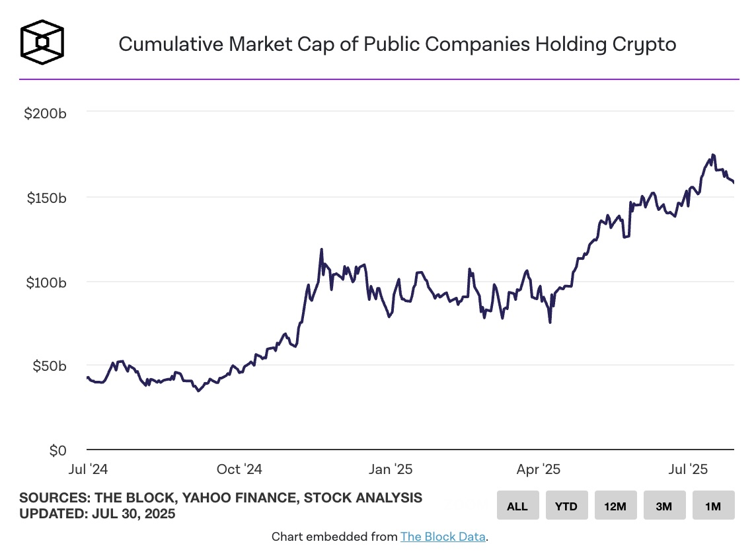Viewport: 756px width, 554px height.
Task: Click the chart title text
Action: pos(397,44)
